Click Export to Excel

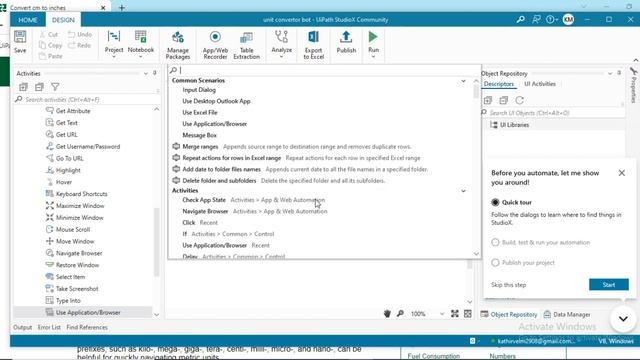pos(313,45)
